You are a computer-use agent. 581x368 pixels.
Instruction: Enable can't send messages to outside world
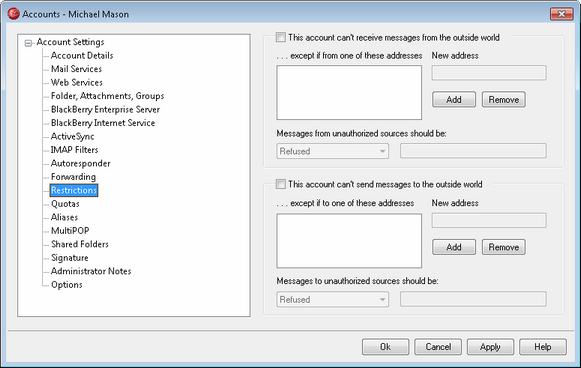pos(281,184)
